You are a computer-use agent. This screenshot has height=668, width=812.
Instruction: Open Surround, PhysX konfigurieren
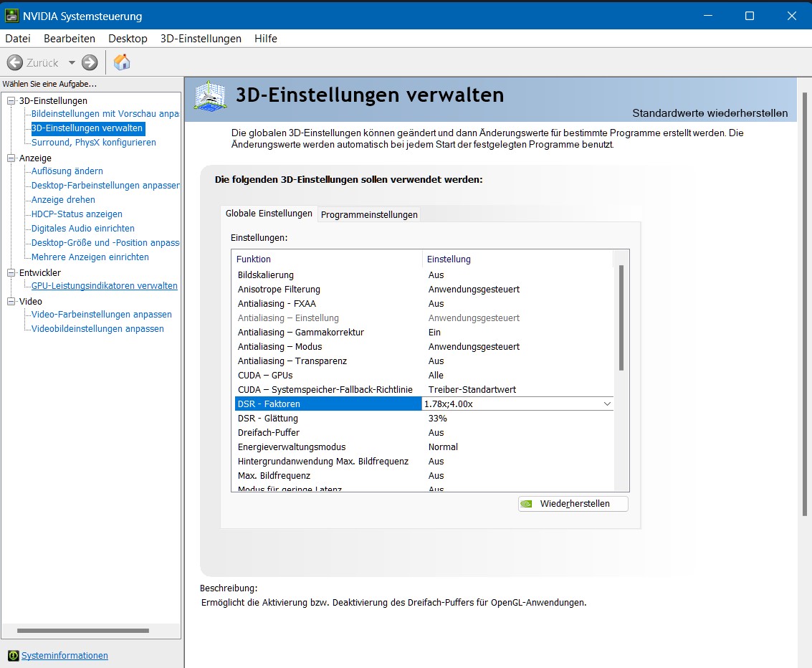pos(94,143)
